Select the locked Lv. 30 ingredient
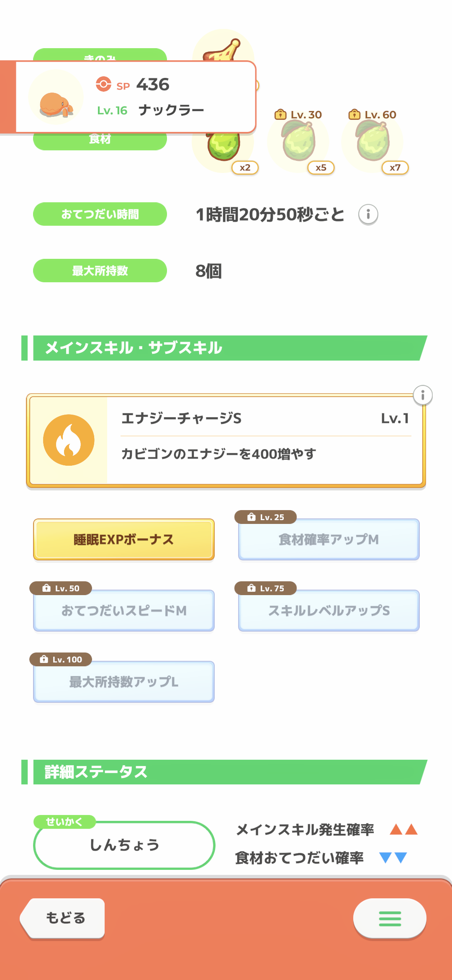The width and height of the screenshot is (452, 980). click(x=298, y=142)
